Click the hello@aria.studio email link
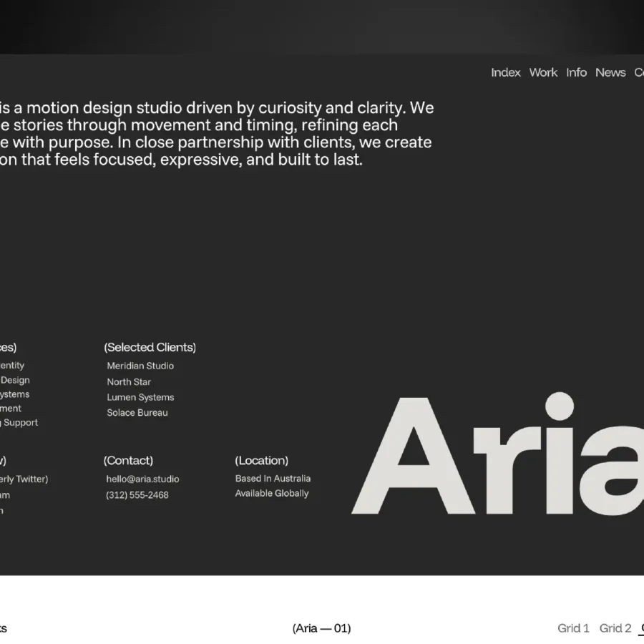 coord(142,479)
